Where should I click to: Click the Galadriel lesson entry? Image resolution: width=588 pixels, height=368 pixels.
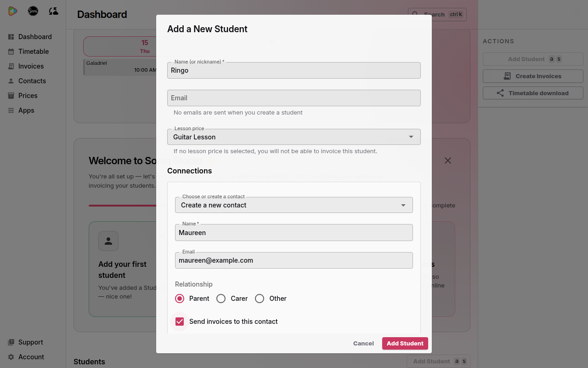pyautogui.click(x=120, y=67)
